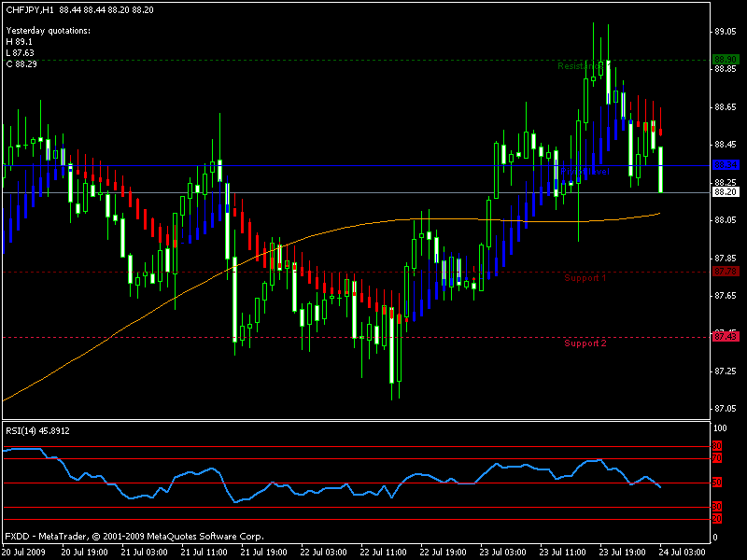Click the dark red 87.78 support price tag
Screen dimensions: 747x560
pos(726,272)
